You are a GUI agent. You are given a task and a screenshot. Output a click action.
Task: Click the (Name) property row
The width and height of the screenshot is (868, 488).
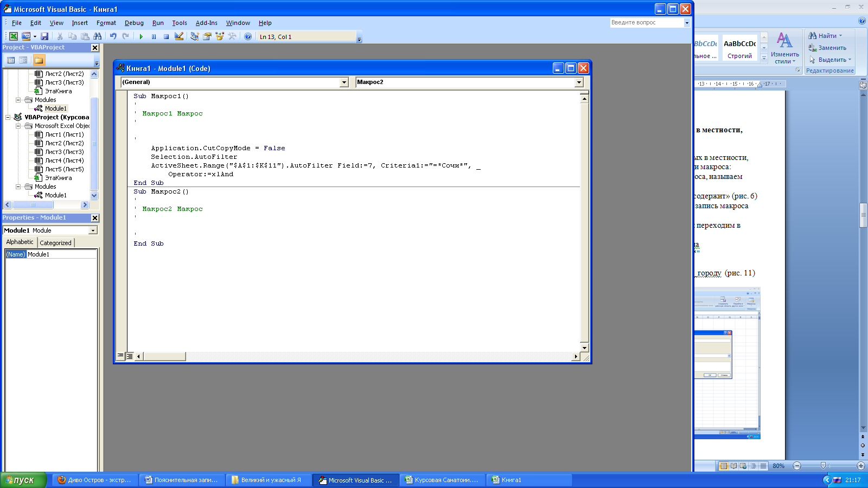[51, 254]
